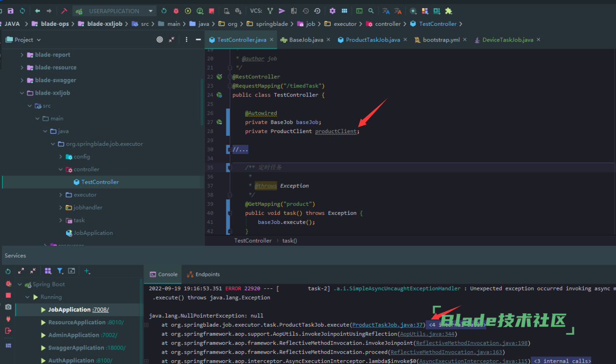Screen dimensions: 616x364
Task: Select TestController in the project tree
Action: tap(100, 182)
